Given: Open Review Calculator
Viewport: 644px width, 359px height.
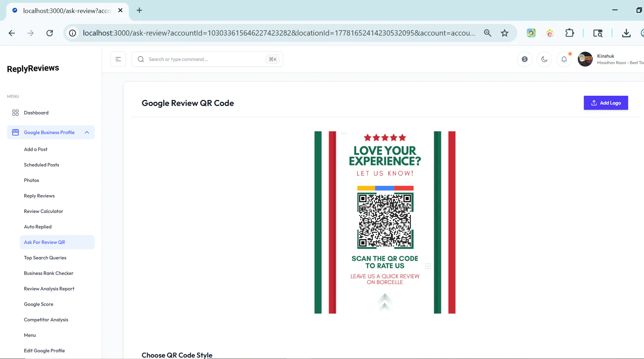Looking at the screenshot, I should pos(43,211).
